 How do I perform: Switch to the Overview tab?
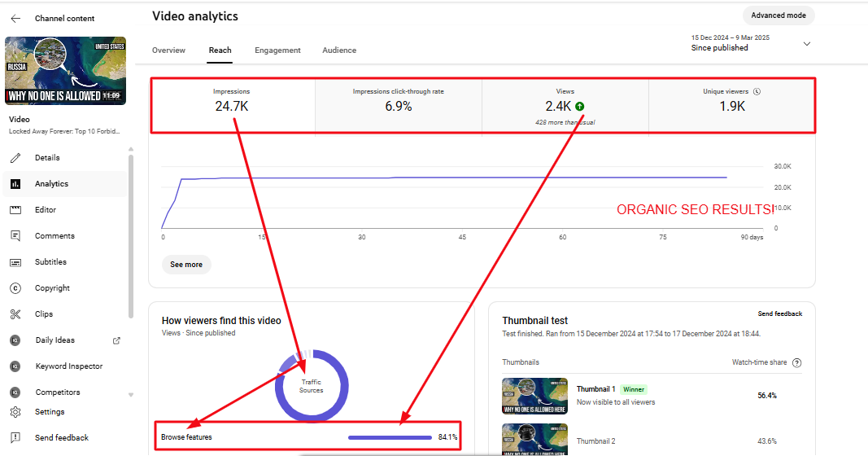168,50
